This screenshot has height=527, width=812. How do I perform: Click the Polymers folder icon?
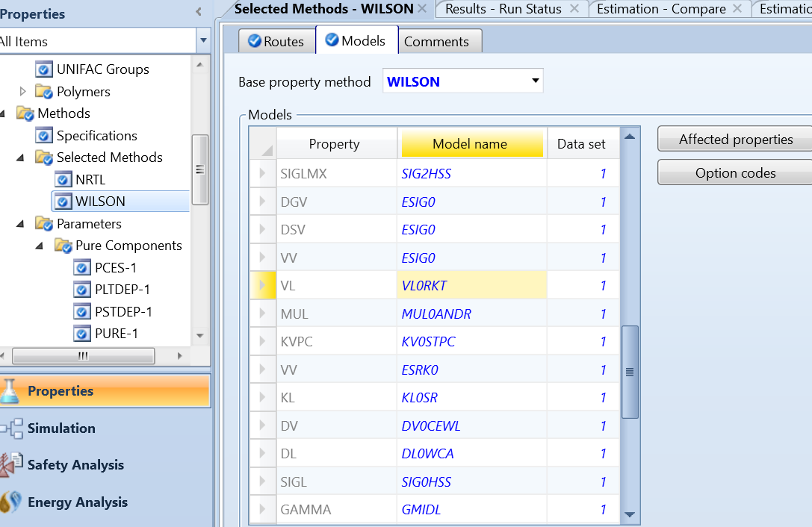click(44, 92)
